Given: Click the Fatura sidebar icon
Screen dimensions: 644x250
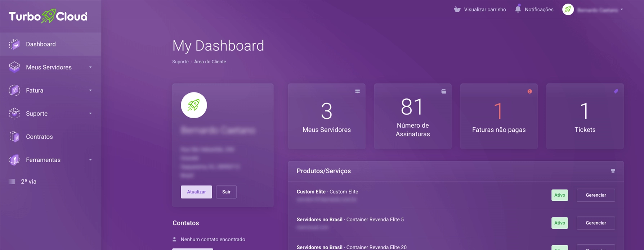Looking at the screenshot, I should pyautogui.click(x=14, y=90).
